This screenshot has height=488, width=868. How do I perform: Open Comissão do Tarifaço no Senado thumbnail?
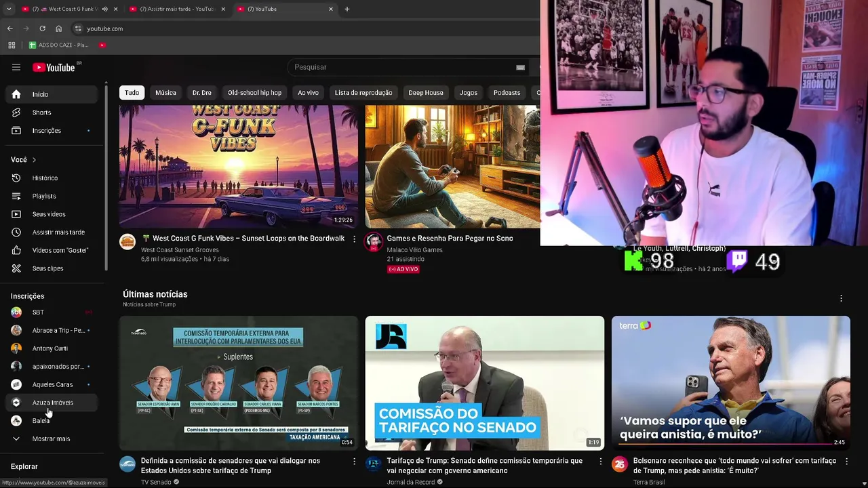point(485,383)
